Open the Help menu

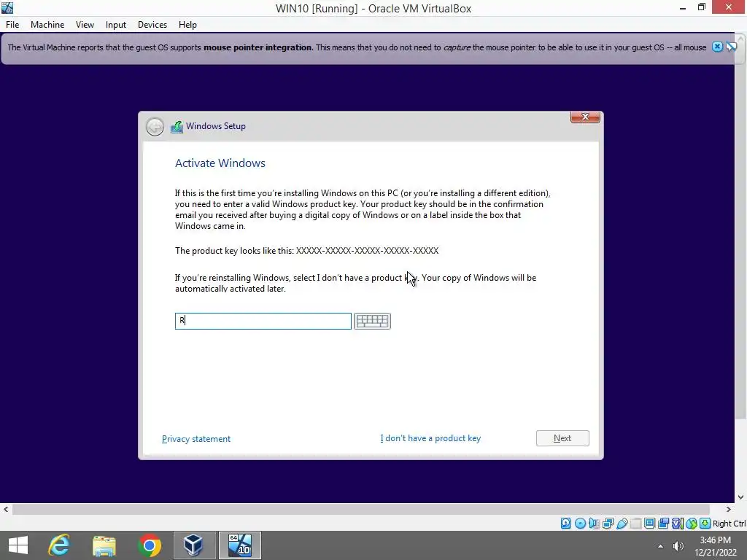[x=187, y=25]
